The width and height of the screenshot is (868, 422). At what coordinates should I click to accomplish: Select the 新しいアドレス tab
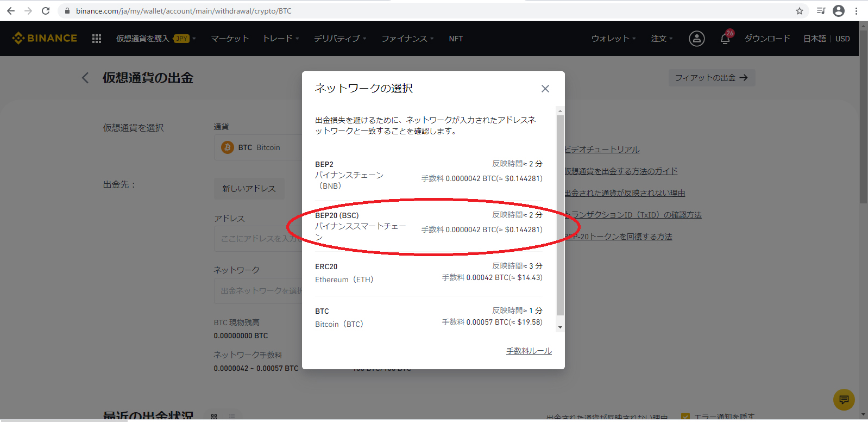click(249, 188)
